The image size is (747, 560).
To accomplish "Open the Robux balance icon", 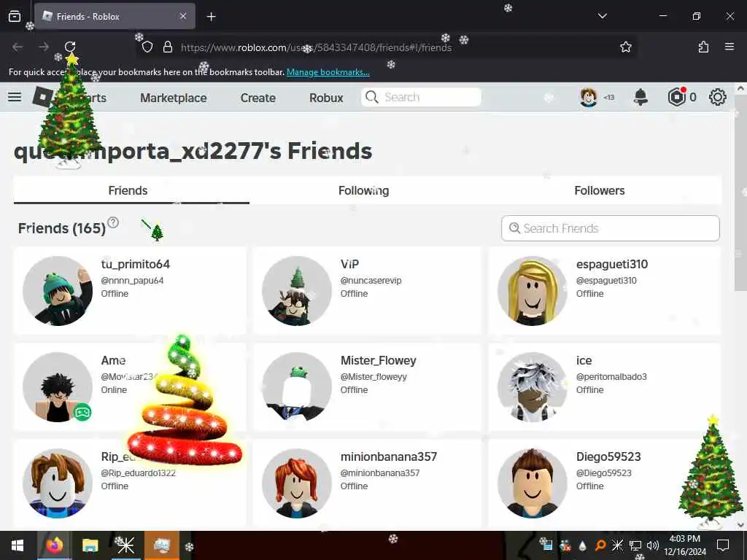I will tap(676, 97).
